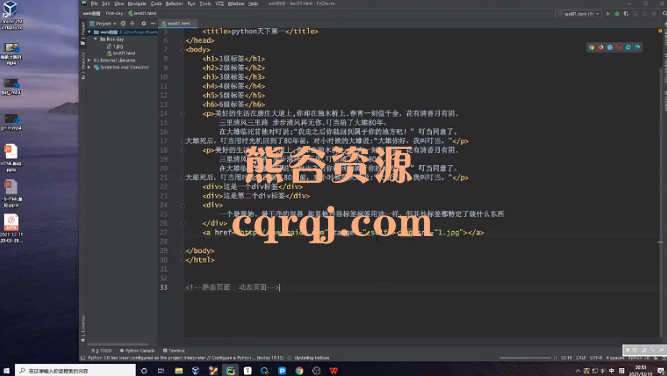The image size is (667, 376).
Task: Click Select Opened File target icon
Action: (123, 23)
